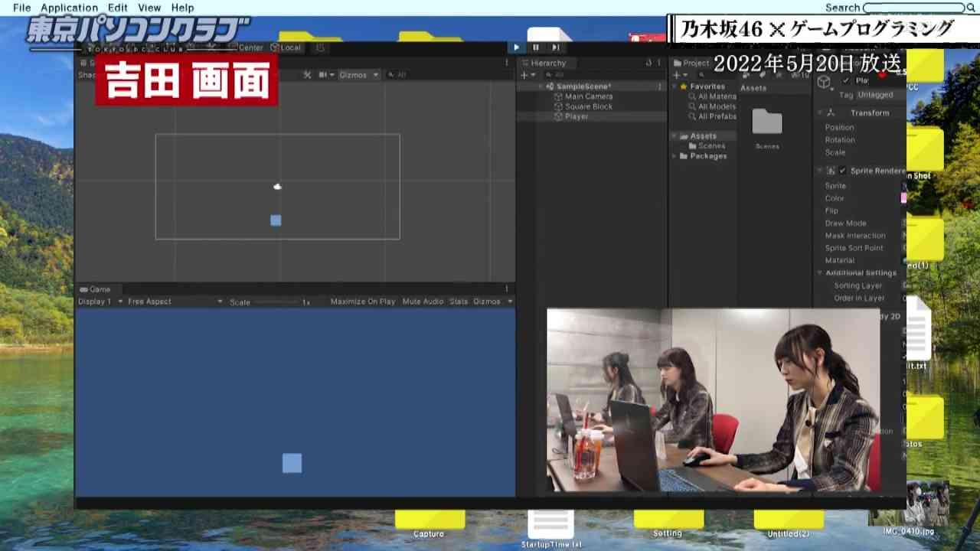Click the Play button in Unity toolbar

click(516, 47)
